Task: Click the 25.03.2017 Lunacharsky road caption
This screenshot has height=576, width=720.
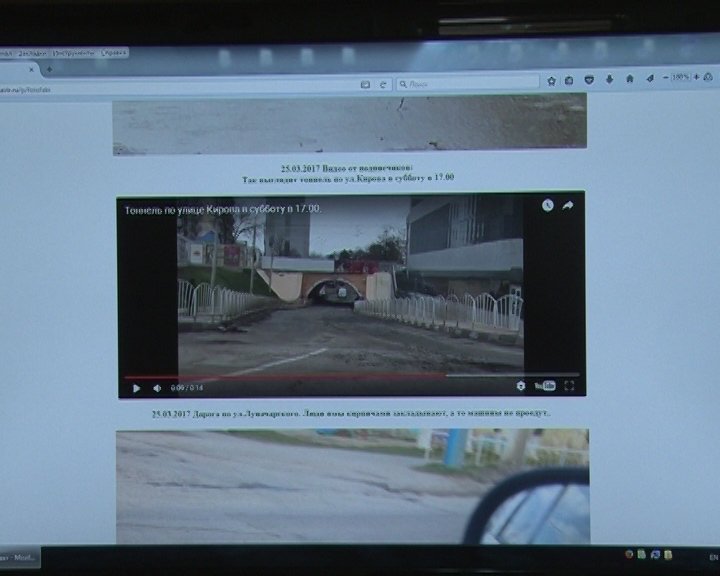Action: [x=351, y=413]
